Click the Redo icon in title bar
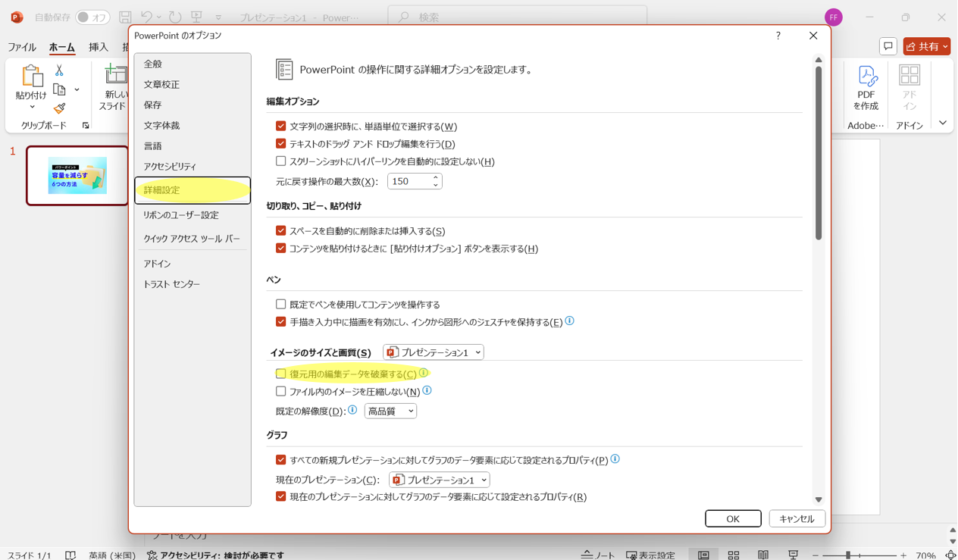Viewport: 958px width, 560px height. (175, 17)
